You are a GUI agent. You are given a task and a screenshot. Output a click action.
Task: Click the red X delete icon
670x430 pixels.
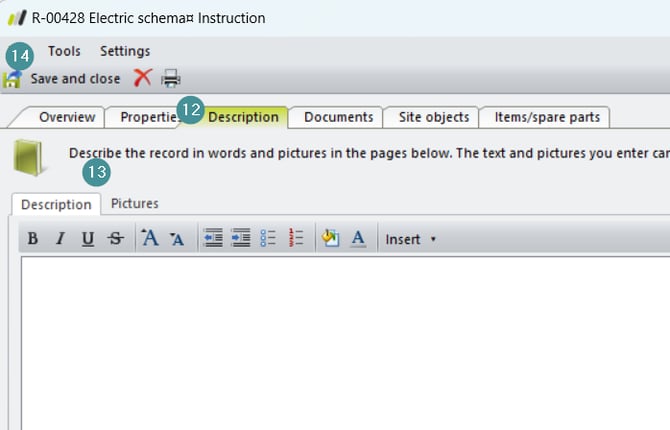142,78
